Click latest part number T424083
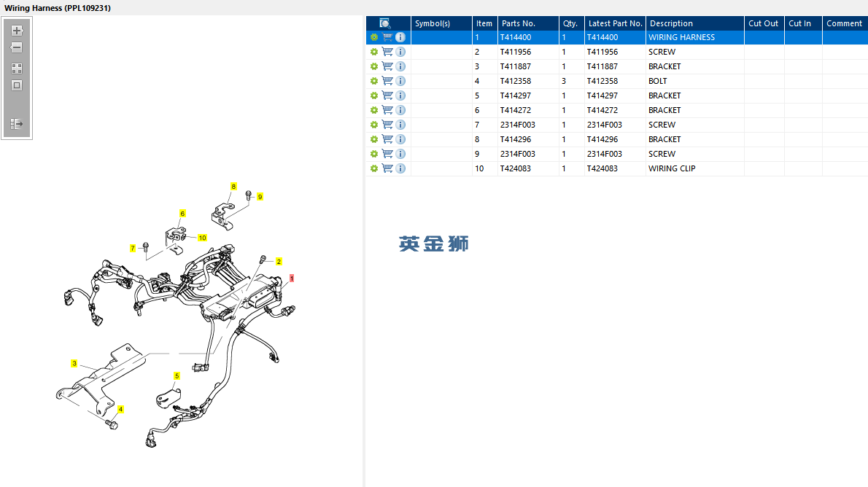The height and width of the screenshot is (487, 868). 602,168
